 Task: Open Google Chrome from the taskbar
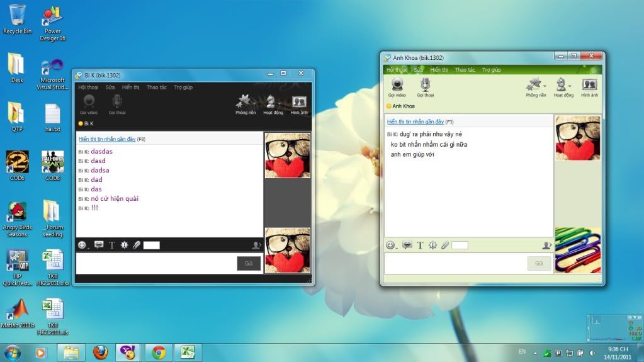(159, 353)
